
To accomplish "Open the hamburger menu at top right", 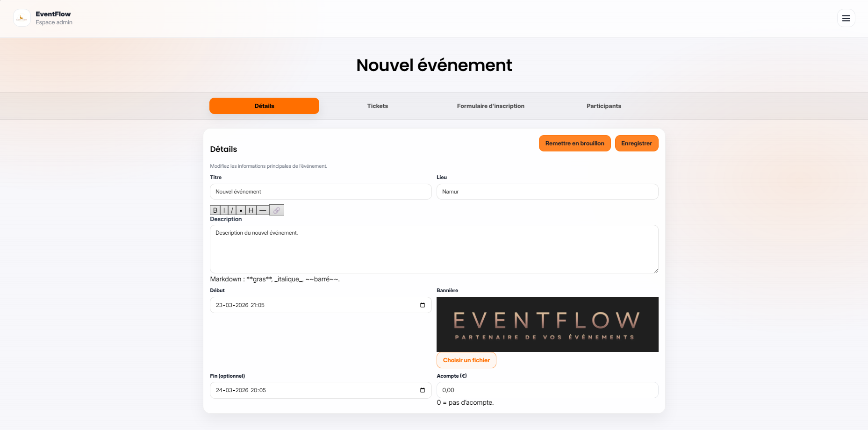I will (x=846, y=18).
